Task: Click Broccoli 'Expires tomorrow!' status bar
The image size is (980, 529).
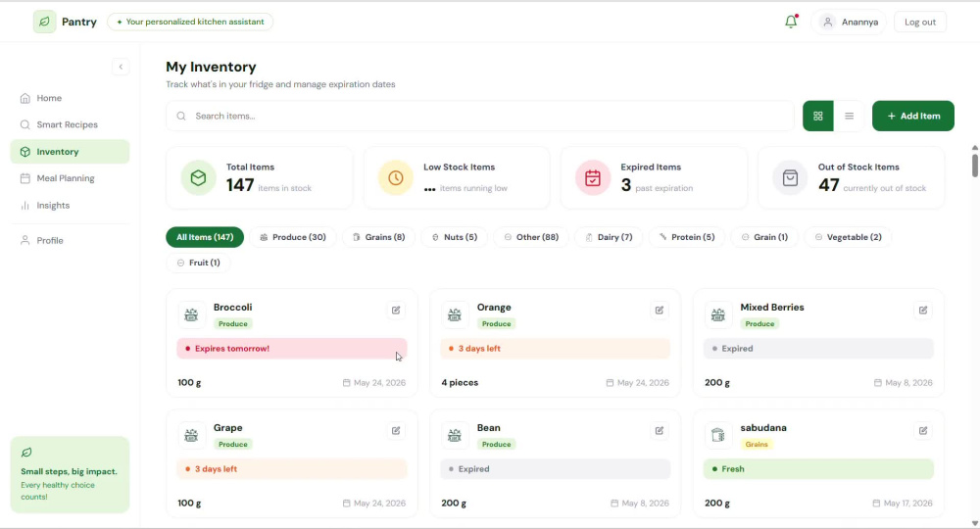Action: [x=292, y=349]
